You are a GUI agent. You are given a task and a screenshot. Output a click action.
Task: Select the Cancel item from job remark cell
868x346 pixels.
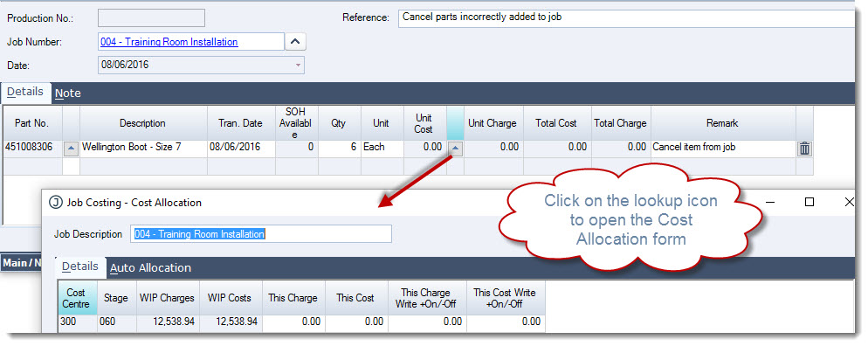(722, 148)
